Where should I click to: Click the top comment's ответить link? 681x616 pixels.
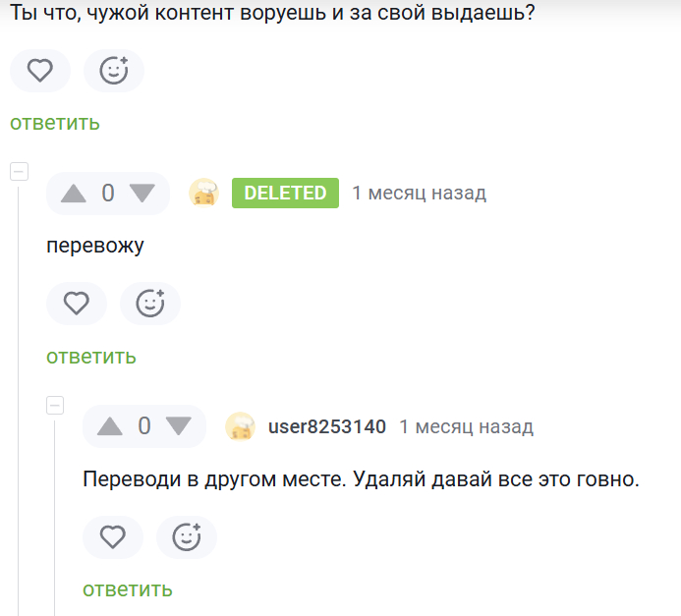(x=55, y=123)
